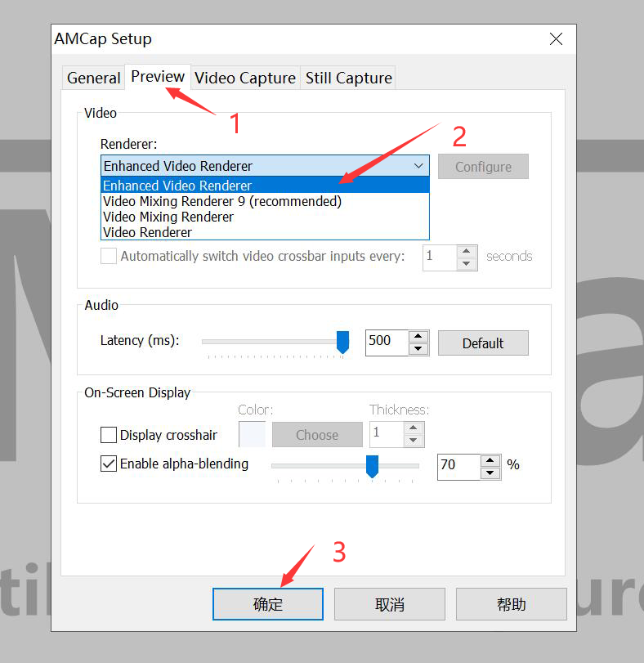
Task: Open help with the 帮助 button
Action: click(512, 604)
